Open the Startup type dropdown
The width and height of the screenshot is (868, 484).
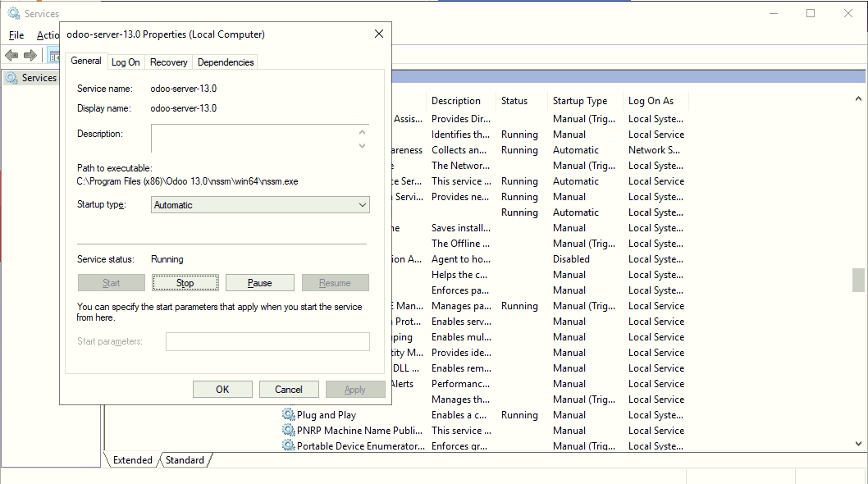point(260,205)
